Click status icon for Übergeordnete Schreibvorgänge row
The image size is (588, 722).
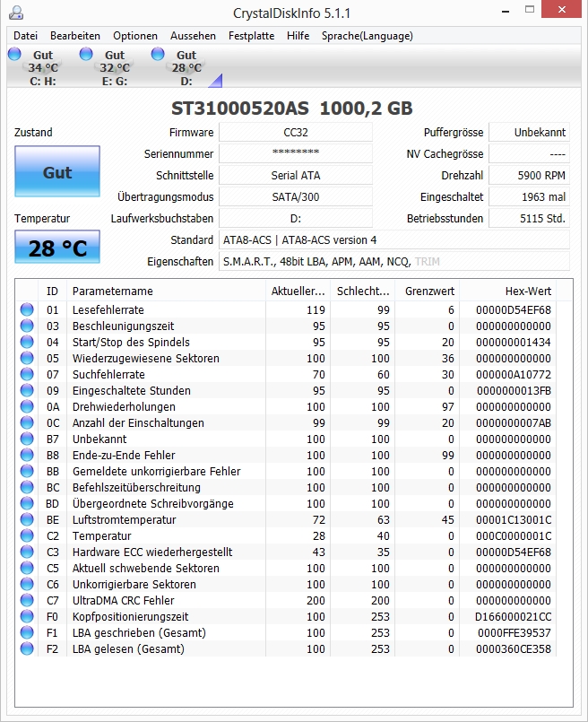coord(27,503)
